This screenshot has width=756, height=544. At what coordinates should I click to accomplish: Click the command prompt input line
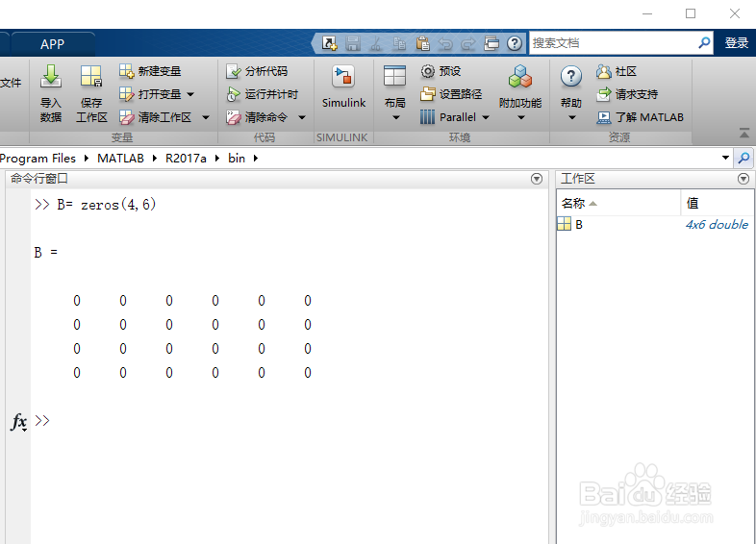coord(290,421)
